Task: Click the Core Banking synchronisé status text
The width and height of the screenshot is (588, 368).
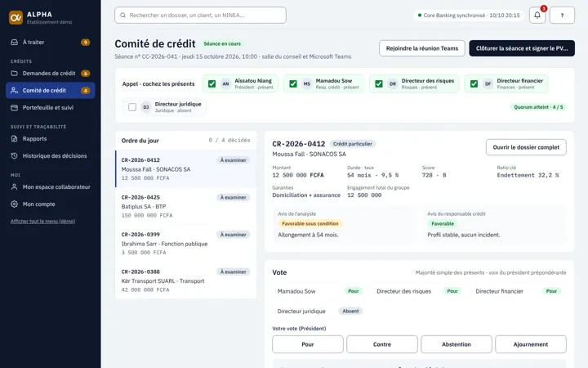Action: [x=471, y=16]
